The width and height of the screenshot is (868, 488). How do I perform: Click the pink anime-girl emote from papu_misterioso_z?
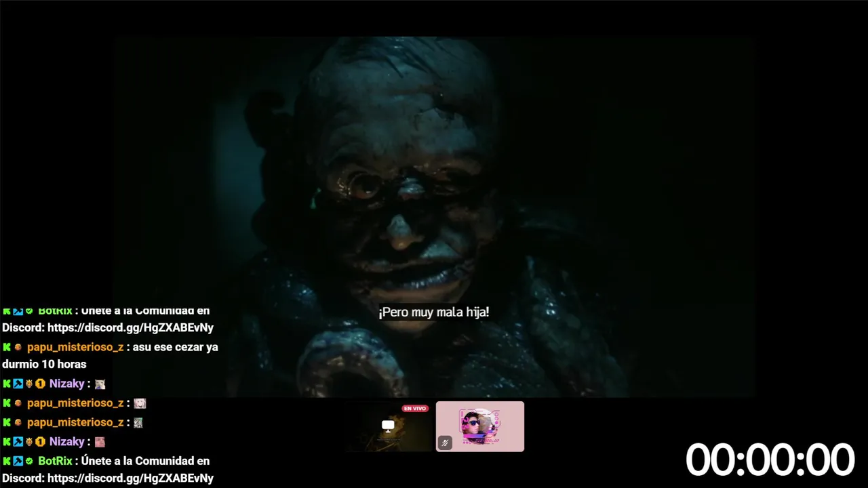140,403
